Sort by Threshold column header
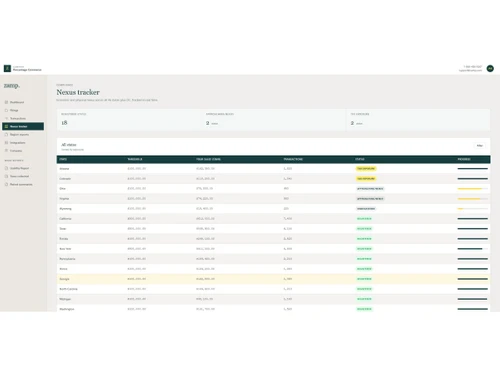 [x=135, y=159]
